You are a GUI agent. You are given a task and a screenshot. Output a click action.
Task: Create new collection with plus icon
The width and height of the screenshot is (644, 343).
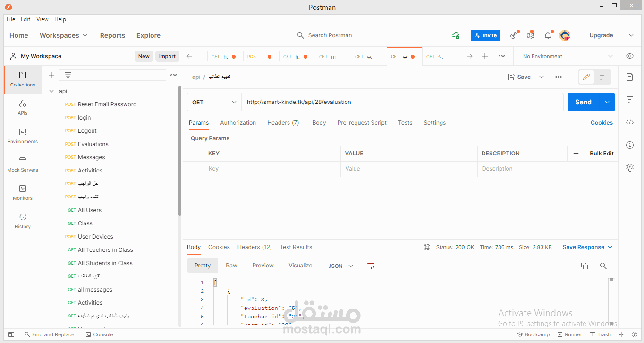click(51, 75)
